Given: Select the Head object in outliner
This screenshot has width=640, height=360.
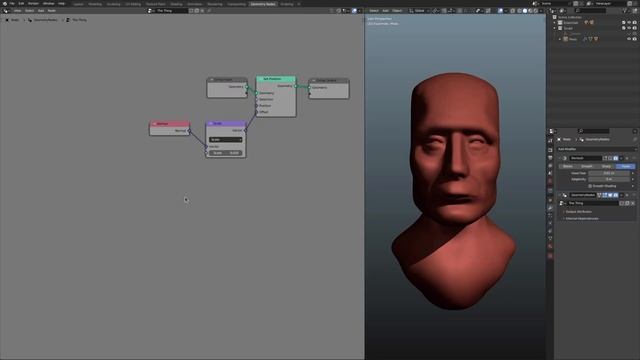Looking at the screenshot, I should click(x=573, y=39).
